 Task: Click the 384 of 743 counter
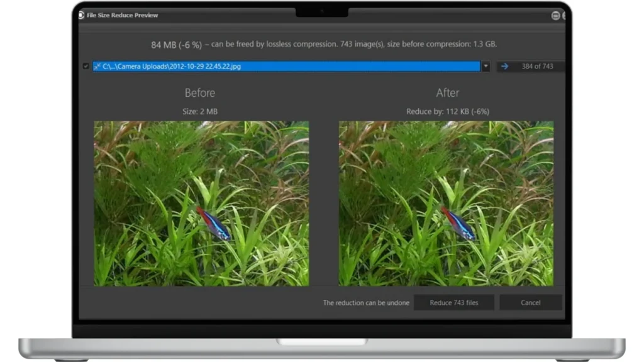537,67
